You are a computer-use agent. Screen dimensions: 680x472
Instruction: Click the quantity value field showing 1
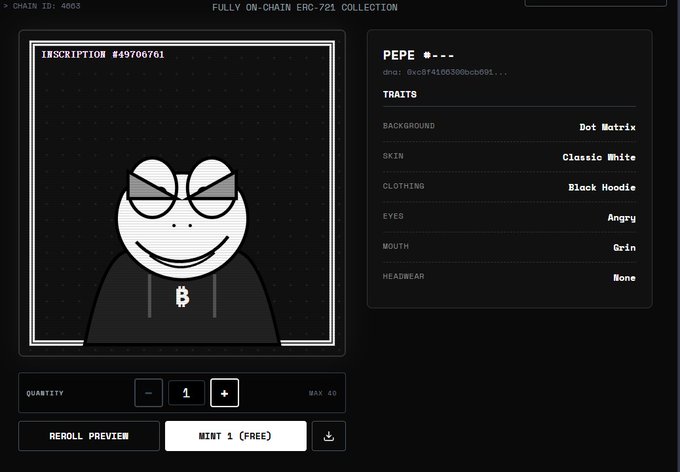coord(186,393)
